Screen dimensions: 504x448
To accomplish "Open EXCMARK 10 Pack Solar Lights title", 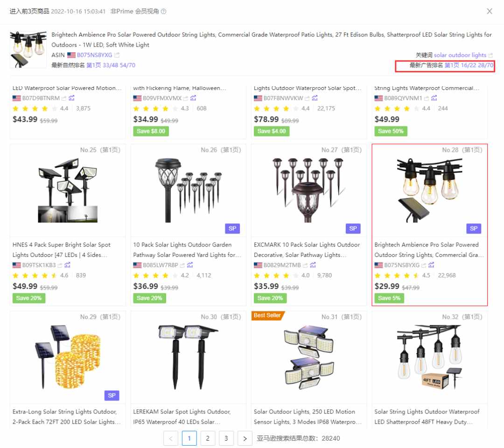I will click(307, 249).
